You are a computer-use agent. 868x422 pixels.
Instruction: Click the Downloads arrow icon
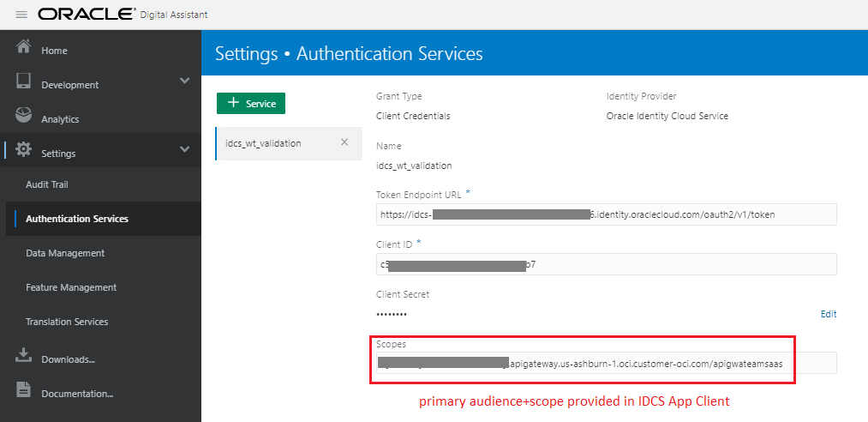tap(24, 355)
